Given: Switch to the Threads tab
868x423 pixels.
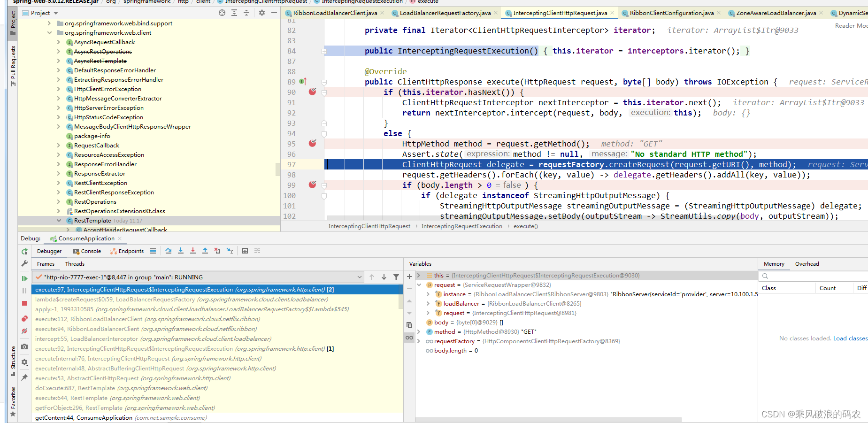Looking at the screenshot, I should 75,264.
